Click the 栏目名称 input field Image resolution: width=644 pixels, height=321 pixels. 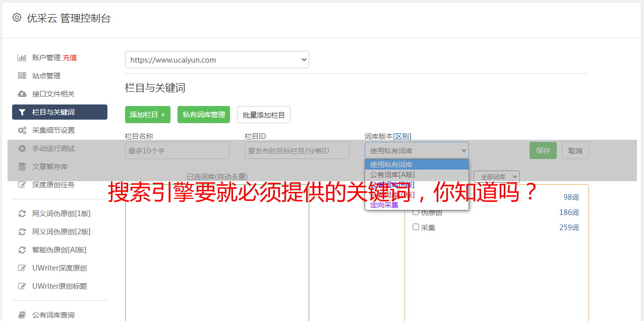[x=177, y=150]
